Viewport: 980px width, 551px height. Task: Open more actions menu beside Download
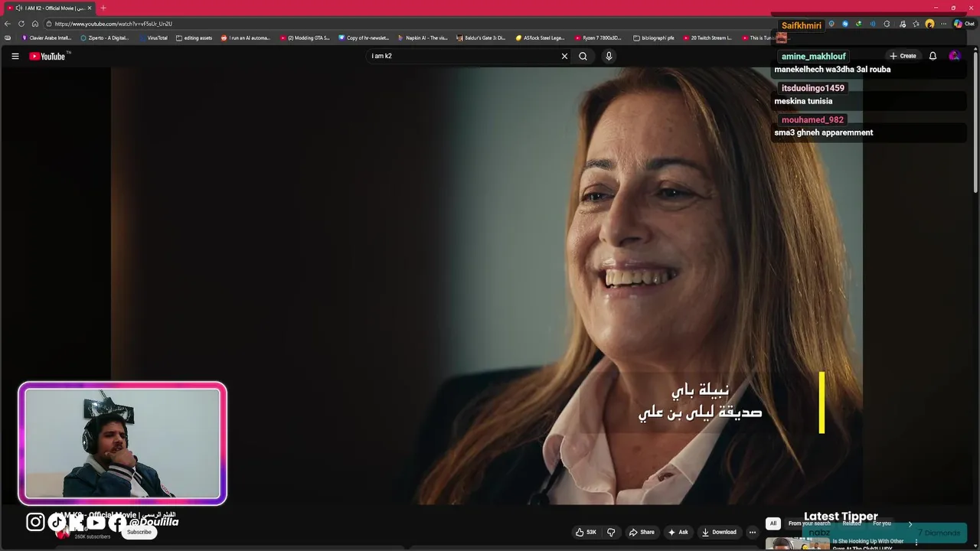753,532
